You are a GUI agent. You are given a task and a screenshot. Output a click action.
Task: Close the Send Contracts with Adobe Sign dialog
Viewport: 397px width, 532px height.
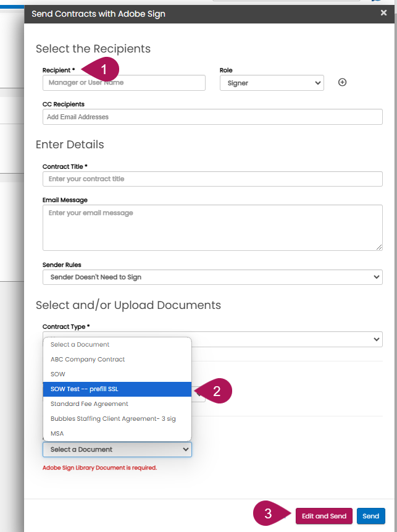pos(383,13)
